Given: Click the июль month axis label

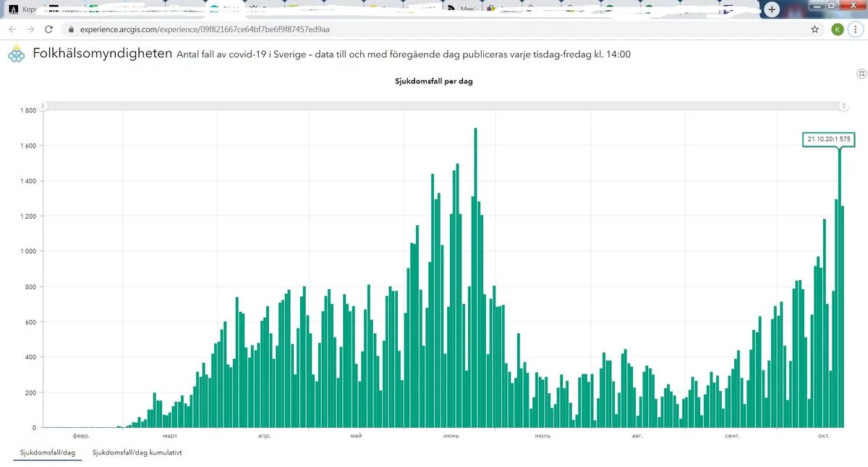Looking at the screenshot, I should [x=542, y=436].
